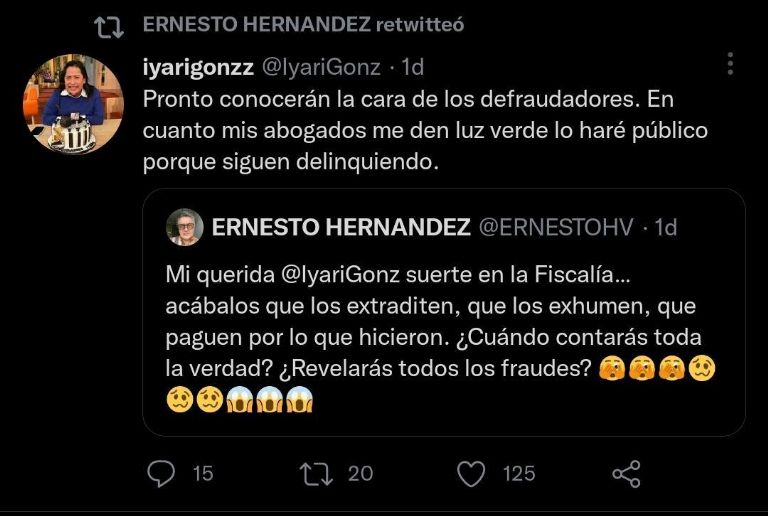This screenshot has width=768, height=516.
Task: Click the like count 125
Action: (x=518, y=473)
